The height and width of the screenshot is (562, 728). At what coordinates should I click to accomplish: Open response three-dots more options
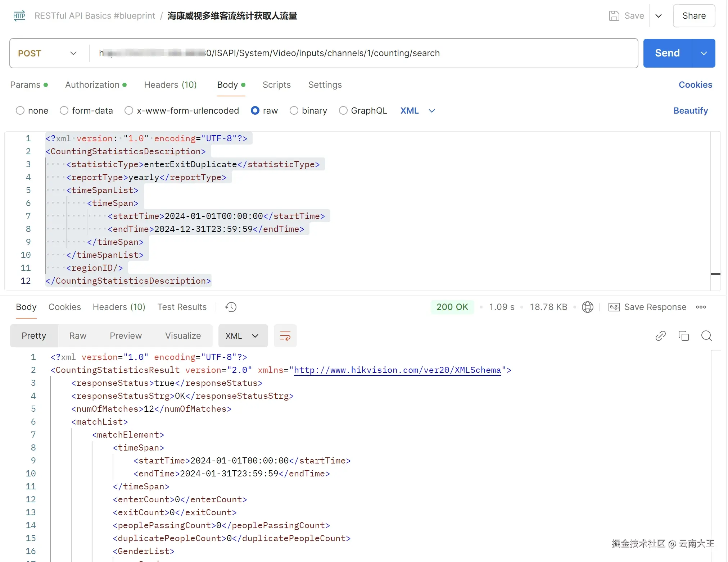click(x=701, y=307)
